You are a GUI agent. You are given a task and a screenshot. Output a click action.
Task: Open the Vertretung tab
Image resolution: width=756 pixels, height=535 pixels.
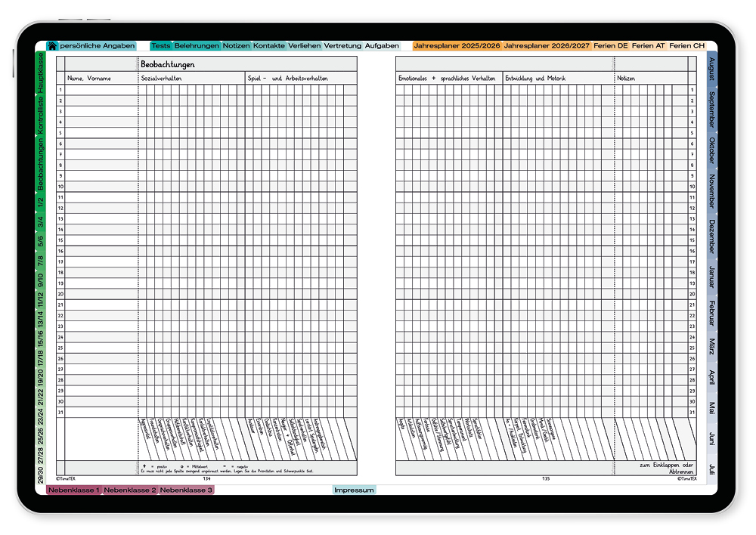coord(342,46)
